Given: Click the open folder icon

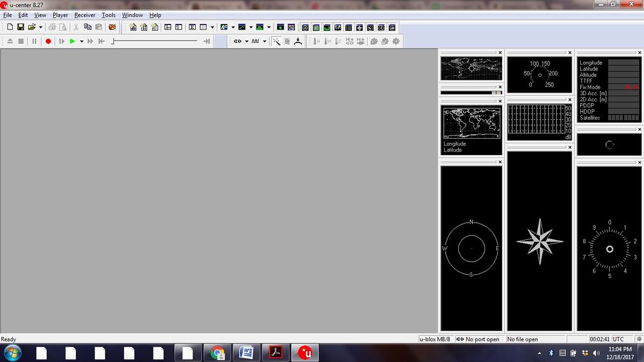Looking at the screenshot, I should click(32, 27).
